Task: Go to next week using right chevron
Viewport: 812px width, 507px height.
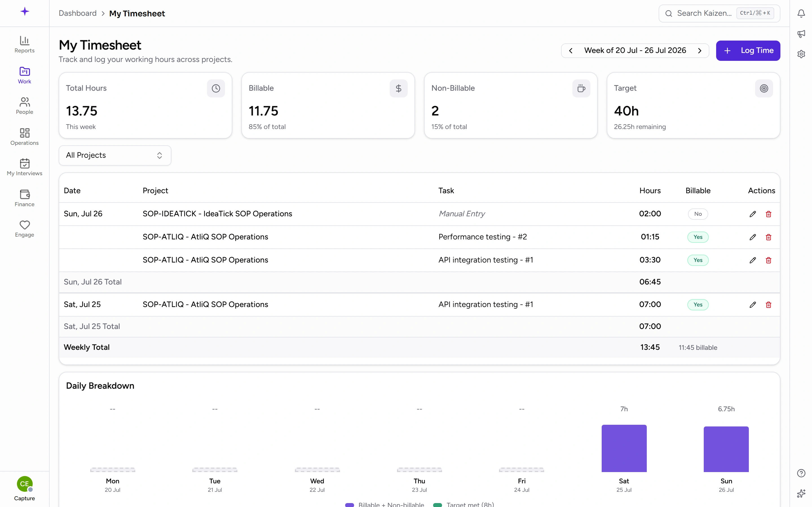Action: tap(700, 51)
